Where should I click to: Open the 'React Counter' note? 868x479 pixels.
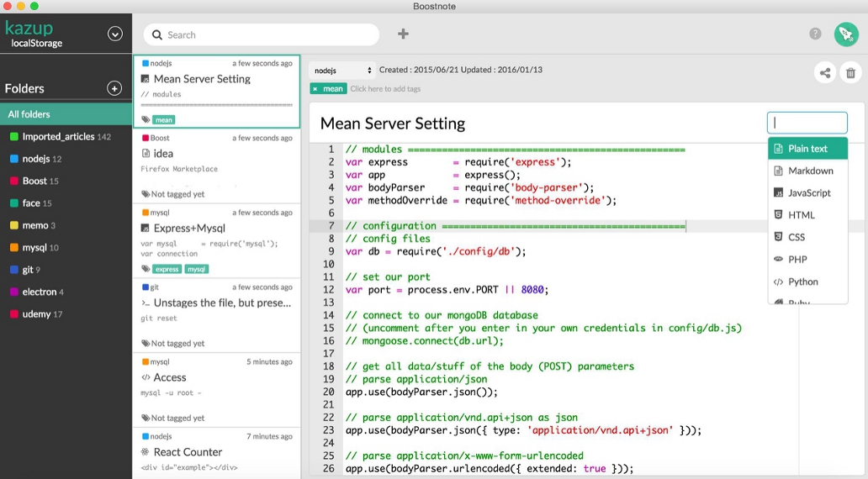click(216, 454)
